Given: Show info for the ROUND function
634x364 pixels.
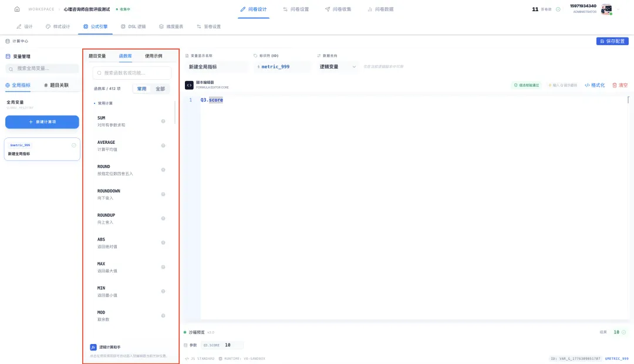Looking at the screenshot, I should 163,170.
